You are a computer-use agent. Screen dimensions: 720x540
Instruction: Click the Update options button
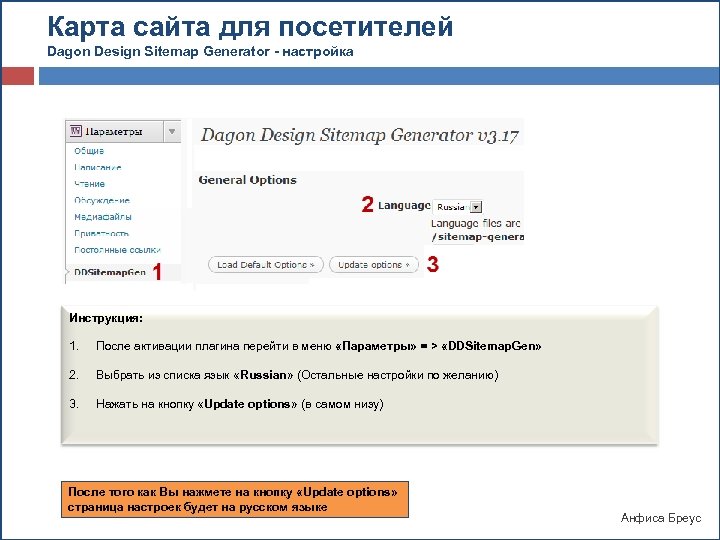click(374, 265)
